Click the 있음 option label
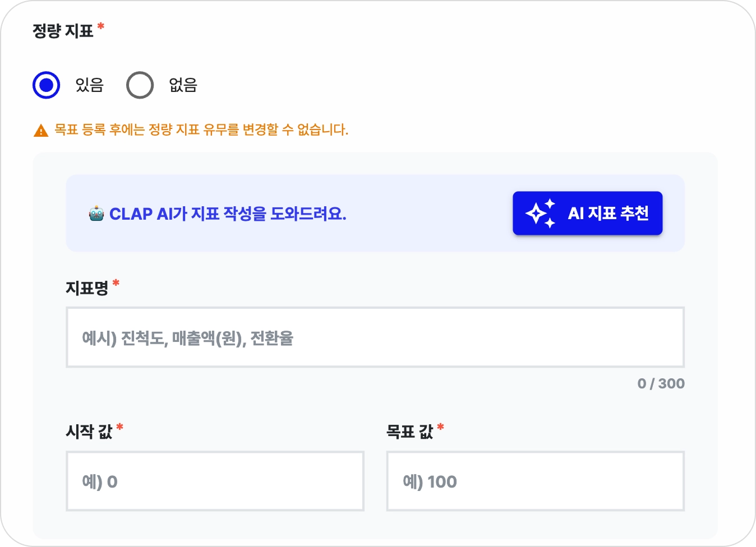 [90, 85]
